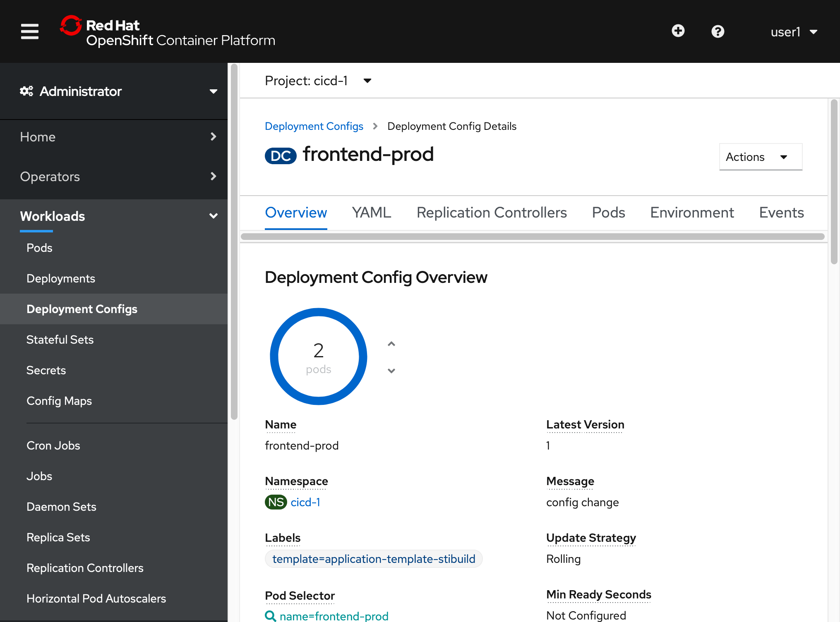840x622 pixels.
Task: Switch to the Overview tab
Action: tap(296, 213)
